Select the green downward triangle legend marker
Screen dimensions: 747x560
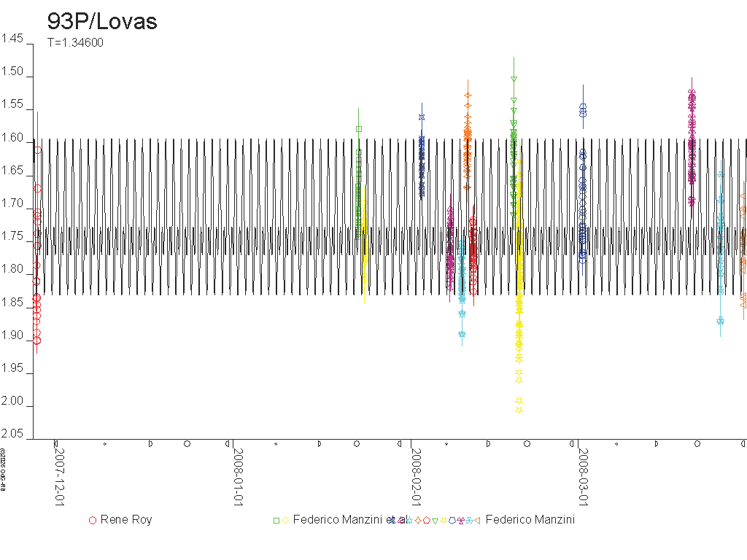pos(435,521)
